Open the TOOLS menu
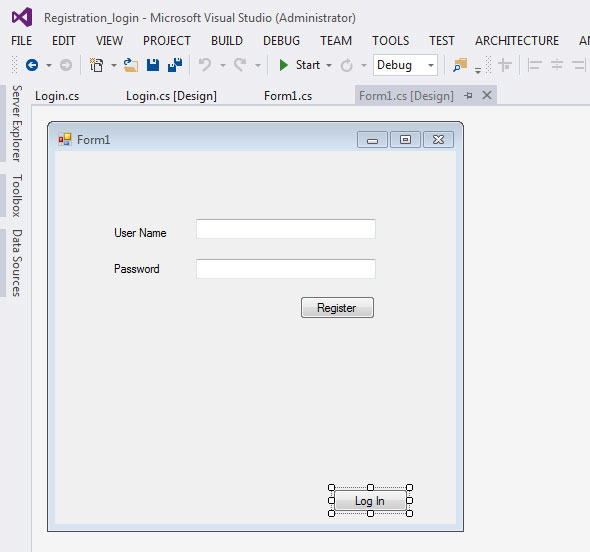590x552 pixels. (x=391, y=41)
